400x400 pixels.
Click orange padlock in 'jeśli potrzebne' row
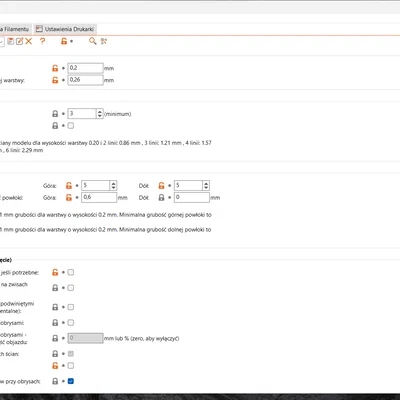55,272
